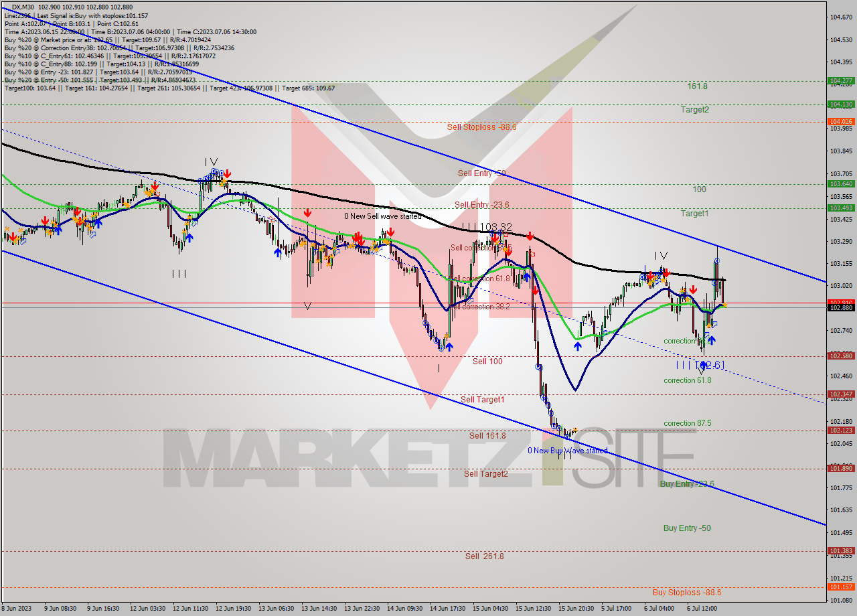Click the 101.157 orange price tag
Screen dimensions: 857x616
[x=841, y=587]
